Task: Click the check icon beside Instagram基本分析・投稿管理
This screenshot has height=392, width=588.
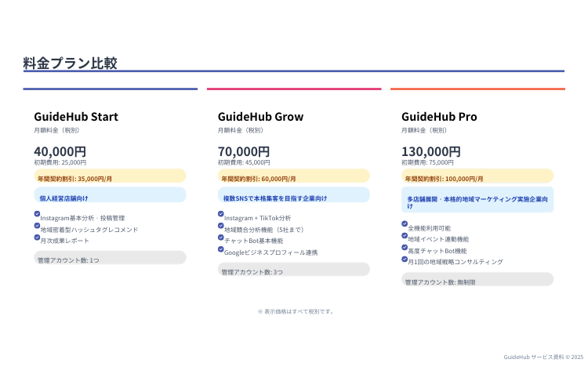Action: (37, 213)
